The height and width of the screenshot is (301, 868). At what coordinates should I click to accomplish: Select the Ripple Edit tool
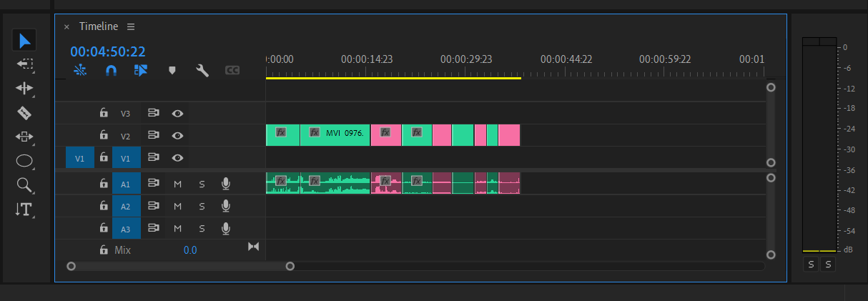click(x=24, y=89)
